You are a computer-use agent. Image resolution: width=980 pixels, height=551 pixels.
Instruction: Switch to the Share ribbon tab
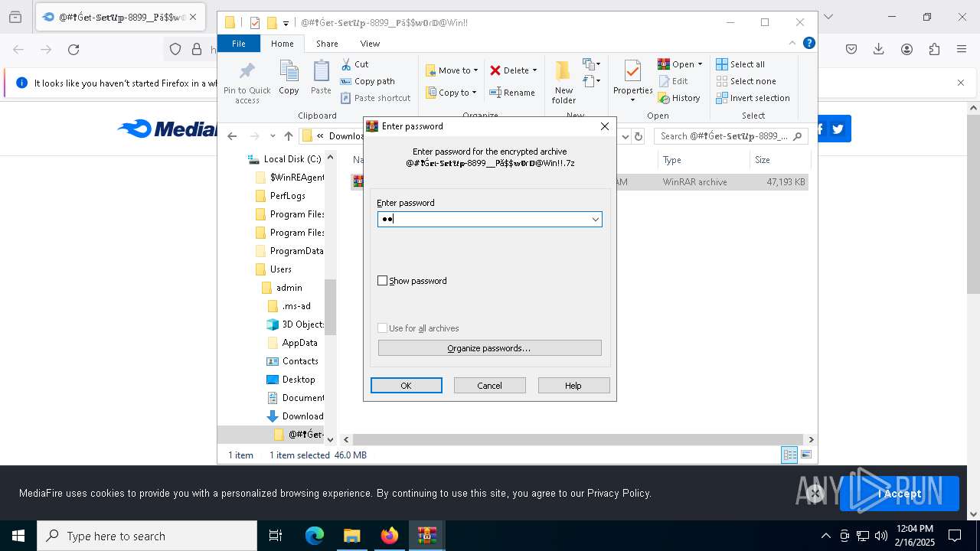tap(327, 44)
